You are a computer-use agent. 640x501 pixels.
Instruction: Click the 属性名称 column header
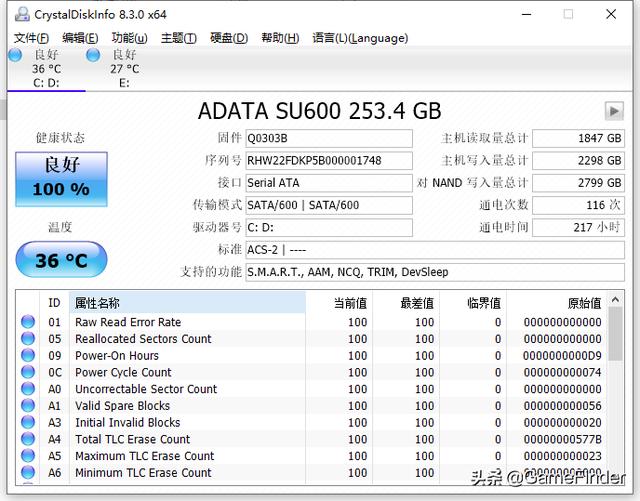[187, 303]
